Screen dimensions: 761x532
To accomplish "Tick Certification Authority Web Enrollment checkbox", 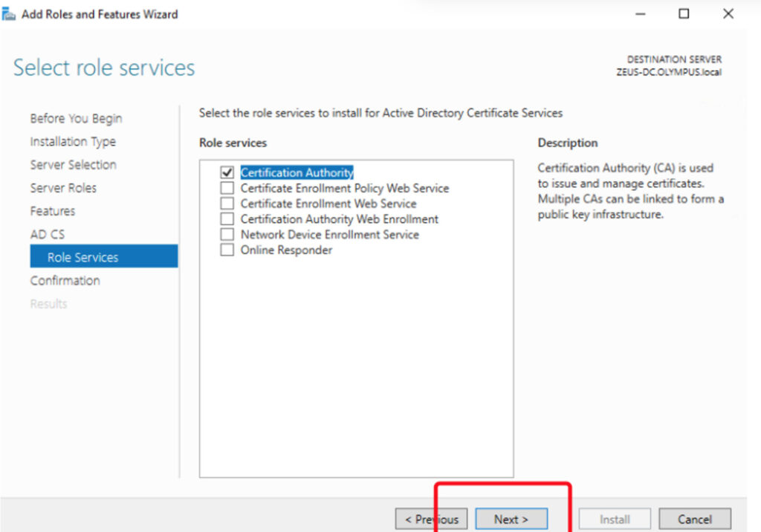I will (x=227, y=219).
